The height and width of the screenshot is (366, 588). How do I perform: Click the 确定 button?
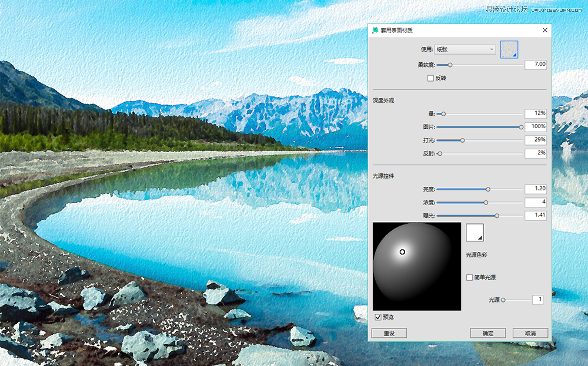point(488,333)
